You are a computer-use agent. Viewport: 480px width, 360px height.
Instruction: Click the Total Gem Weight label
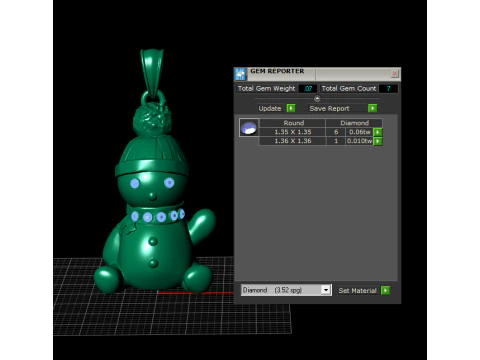[x=266, y=89]
